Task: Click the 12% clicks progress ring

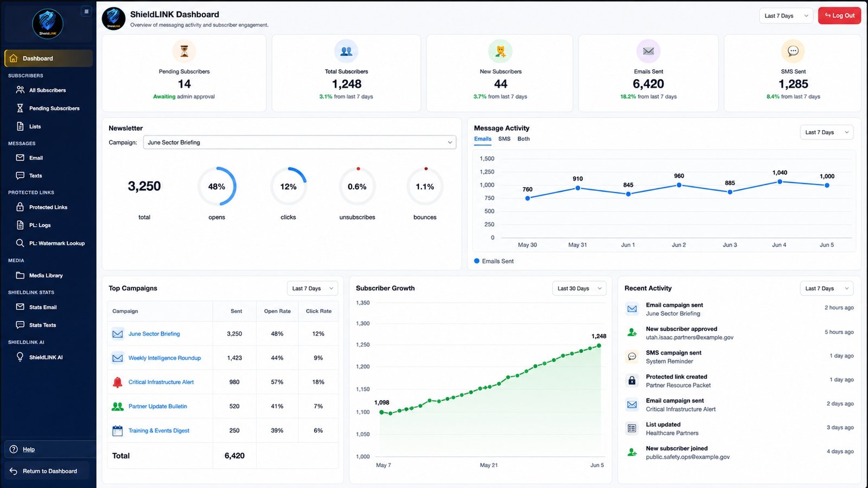Action: pyautogui.click(x=288, y=187)
